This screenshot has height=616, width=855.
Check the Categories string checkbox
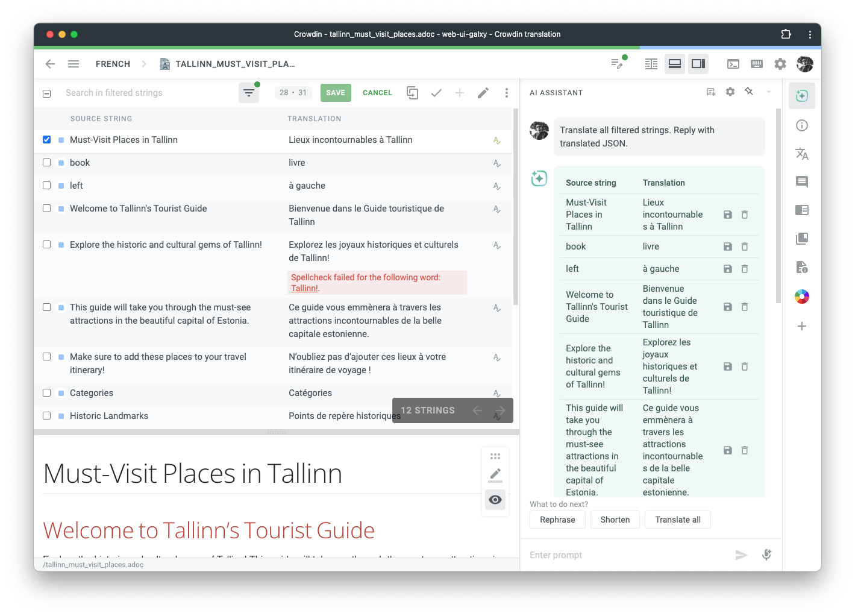click(x=46, y=393)
